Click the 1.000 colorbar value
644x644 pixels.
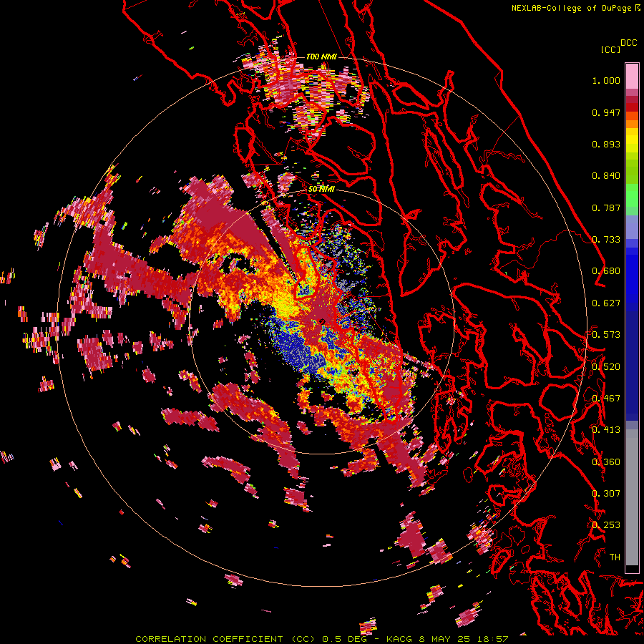[x=606, y=80]
